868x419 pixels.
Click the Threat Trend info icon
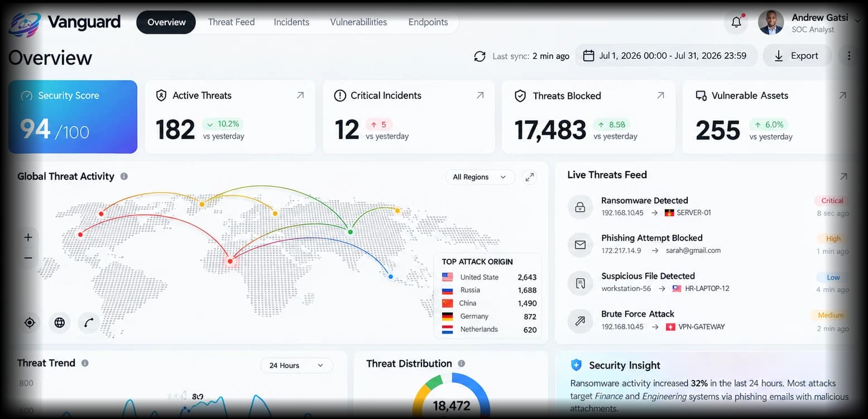pos(85,363)
